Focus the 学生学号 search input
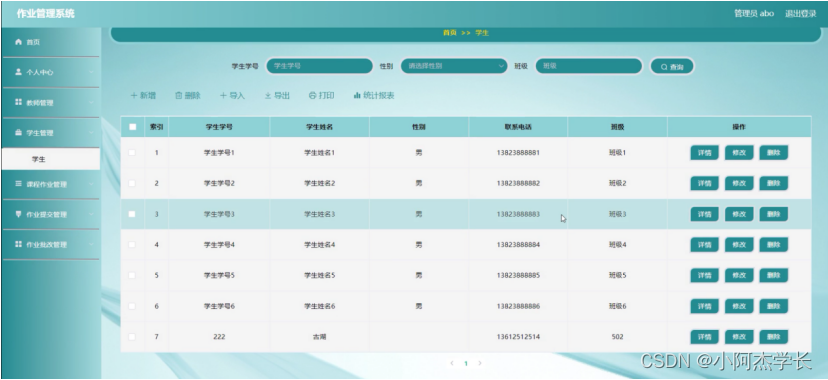 [x=319, y=66]
